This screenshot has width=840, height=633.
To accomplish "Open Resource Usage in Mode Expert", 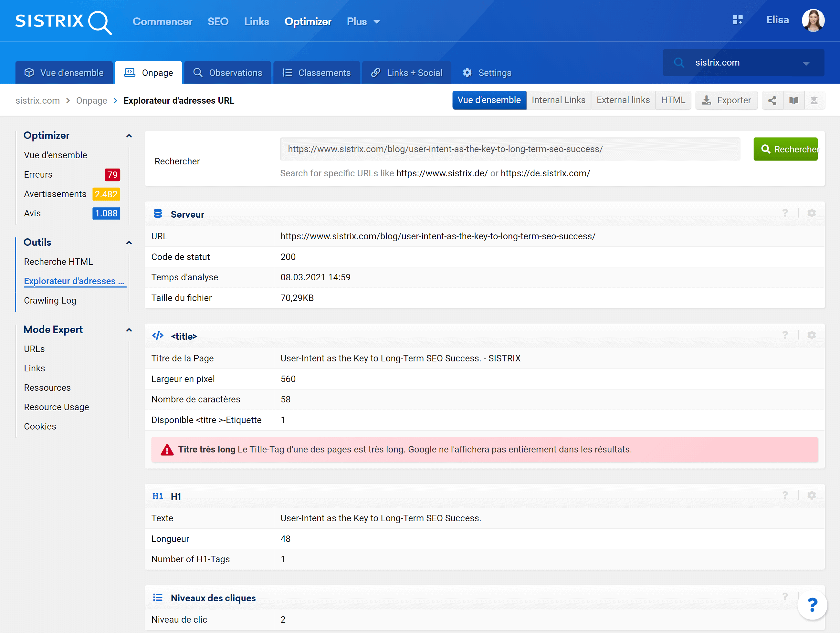I will 56,407.
